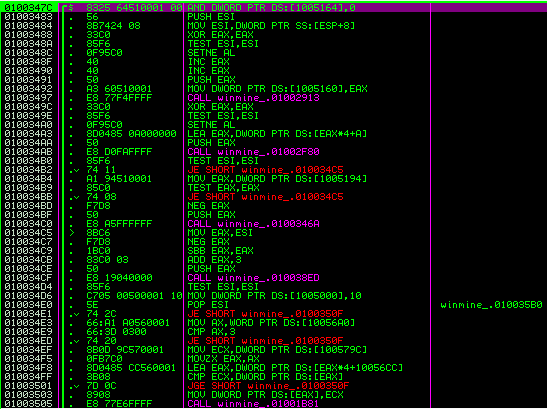Click CALL winmine_.010038ED
The width and height of the screenshot is (547, 409).
coord(253,278)
